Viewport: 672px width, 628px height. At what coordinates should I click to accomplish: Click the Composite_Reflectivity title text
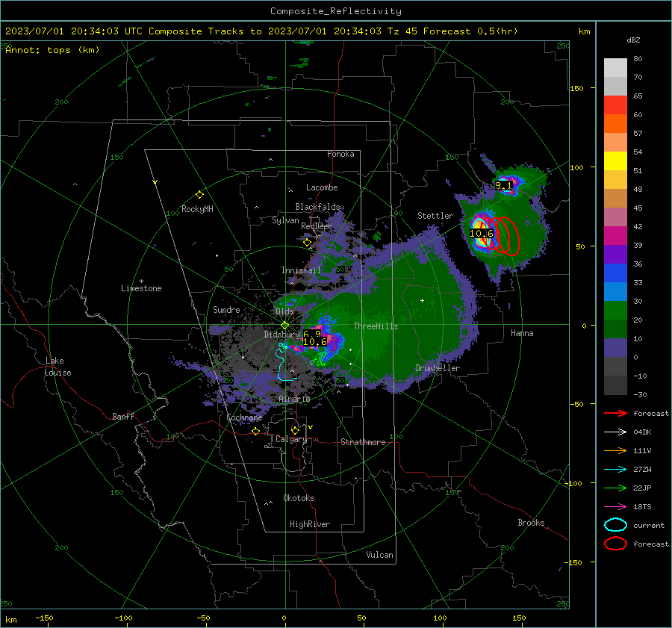335,11
